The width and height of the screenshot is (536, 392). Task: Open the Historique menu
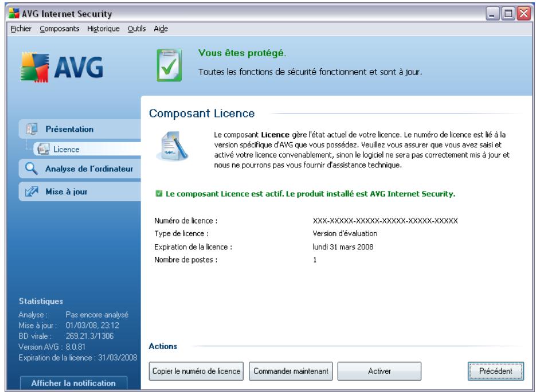pos(103,29)
